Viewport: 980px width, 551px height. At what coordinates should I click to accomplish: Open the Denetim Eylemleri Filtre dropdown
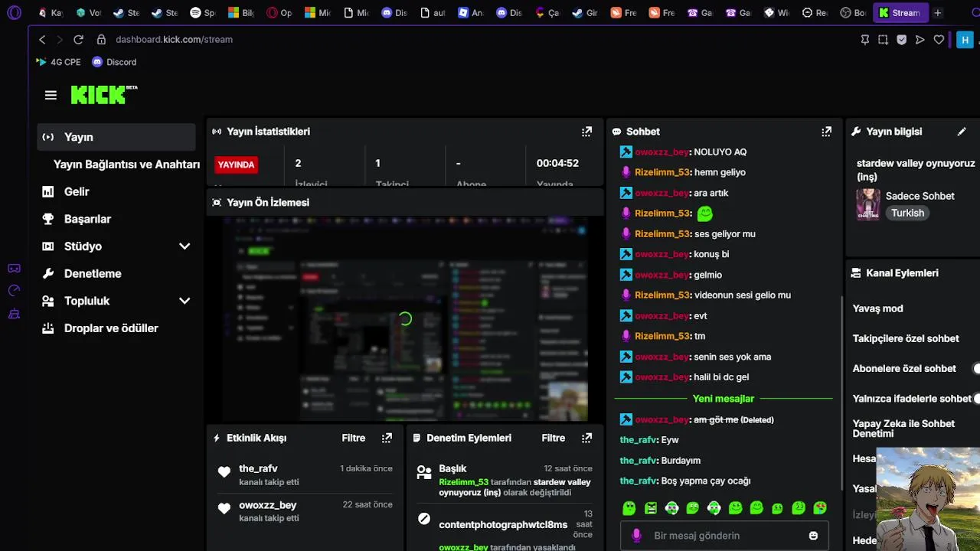tap(553, 439)
